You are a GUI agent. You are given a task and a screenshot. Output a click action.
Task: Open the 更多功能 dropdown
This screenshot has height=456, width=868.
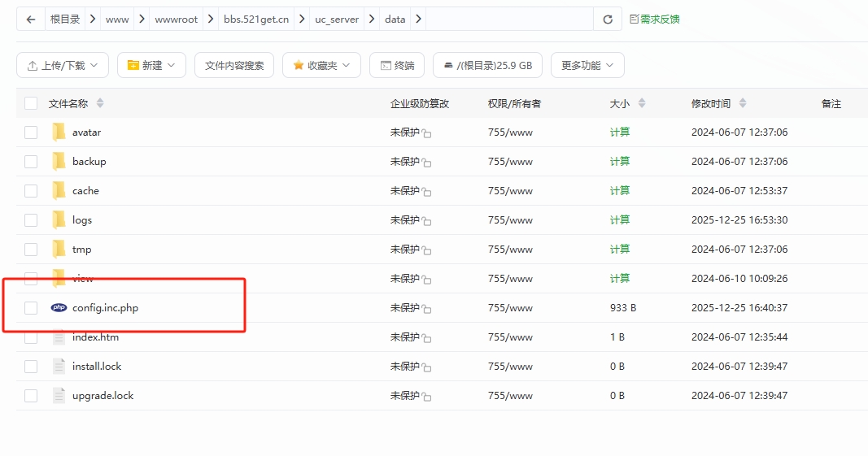[587, 65]
